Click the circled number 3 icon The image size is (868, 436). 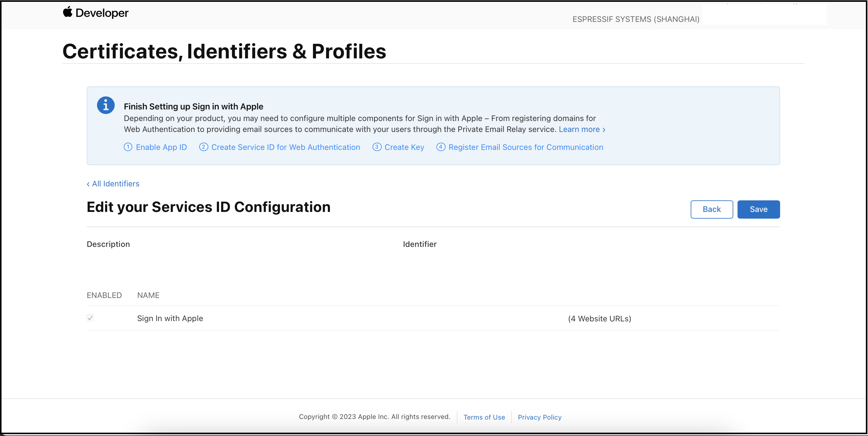click(x=377, y=147)
